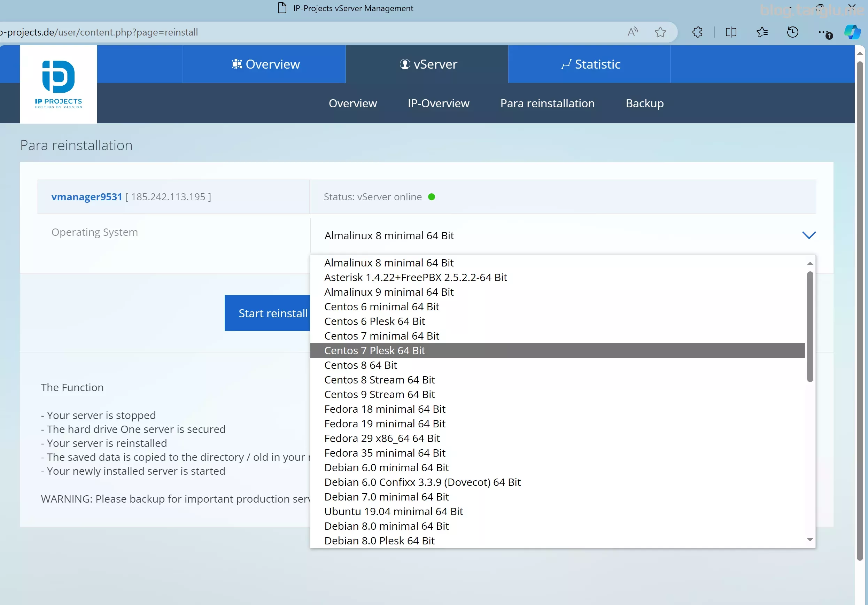Open the top Overview tab

(x=265, y=64)
